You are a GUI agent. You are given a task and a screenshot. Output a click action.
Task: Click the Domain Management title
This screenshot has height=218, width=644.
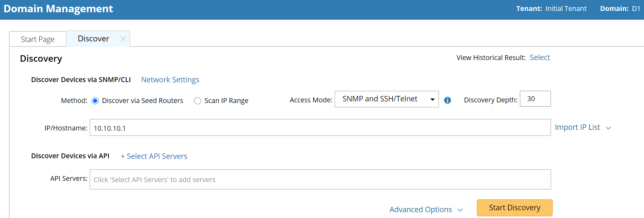point(58,9)
